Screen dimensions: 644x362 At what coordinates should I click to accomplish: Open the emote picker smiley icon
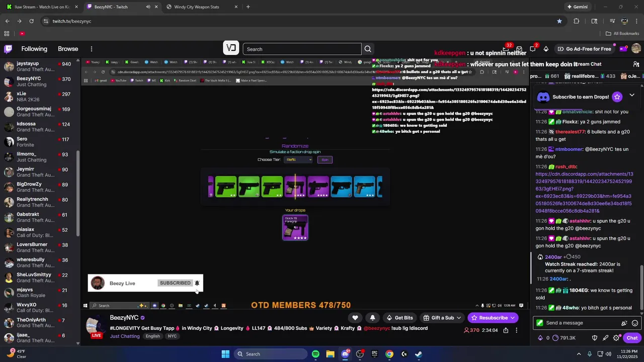point(635,323)
